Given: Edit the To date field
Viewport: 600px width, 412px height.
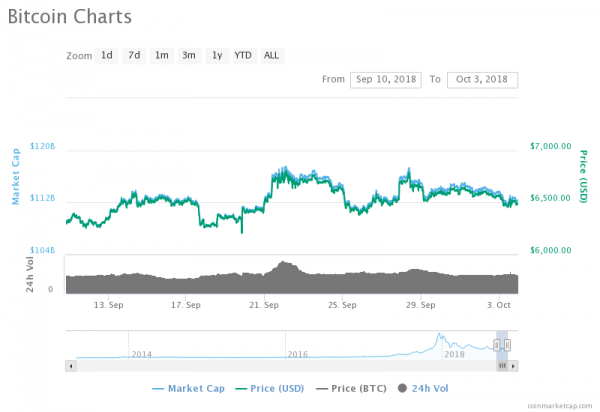Looking at the screenshot, I should 482,80.
